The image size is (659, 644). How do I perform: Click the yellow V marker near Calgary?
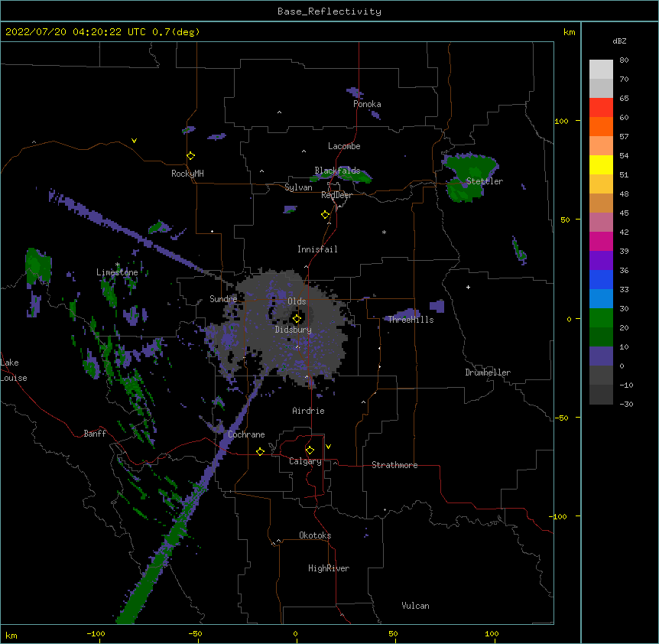tap(328, 447)
